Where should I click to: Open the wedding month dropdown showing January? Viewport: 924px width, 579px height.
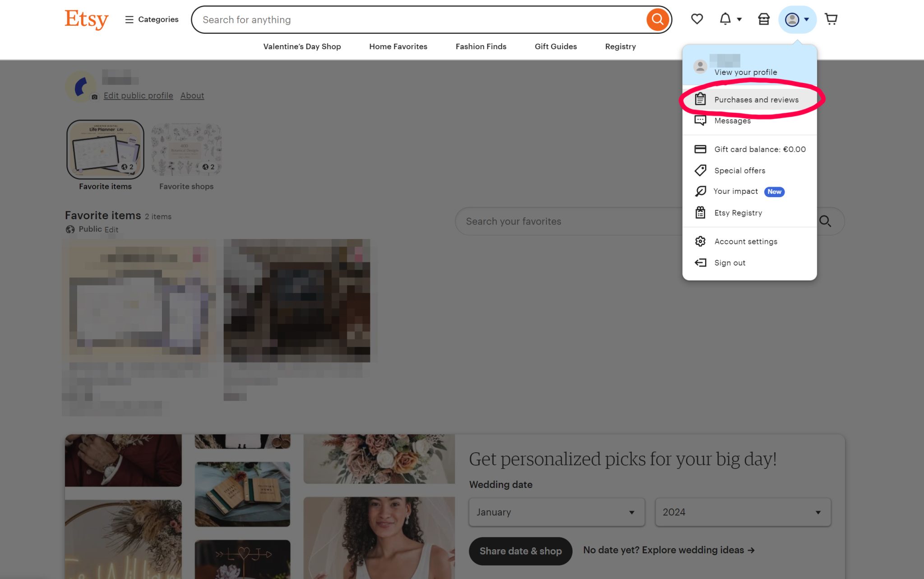click(556, 512)
